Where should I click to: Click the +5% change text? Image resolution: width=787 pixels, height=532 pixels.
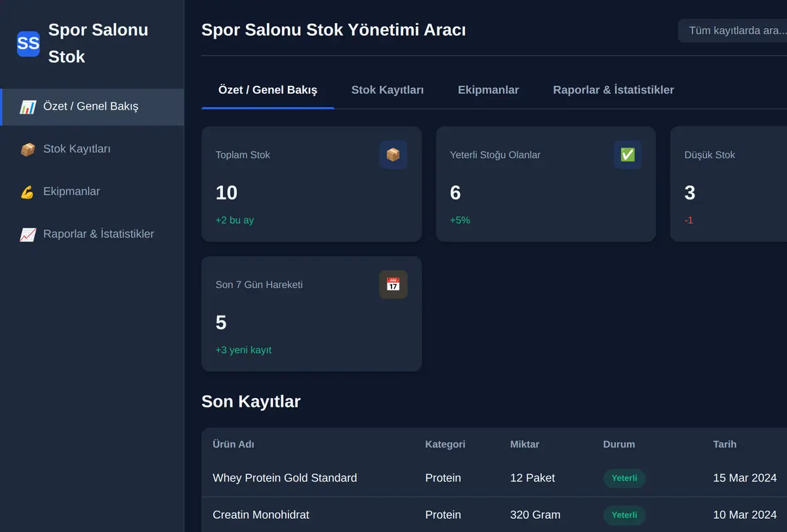460,220
